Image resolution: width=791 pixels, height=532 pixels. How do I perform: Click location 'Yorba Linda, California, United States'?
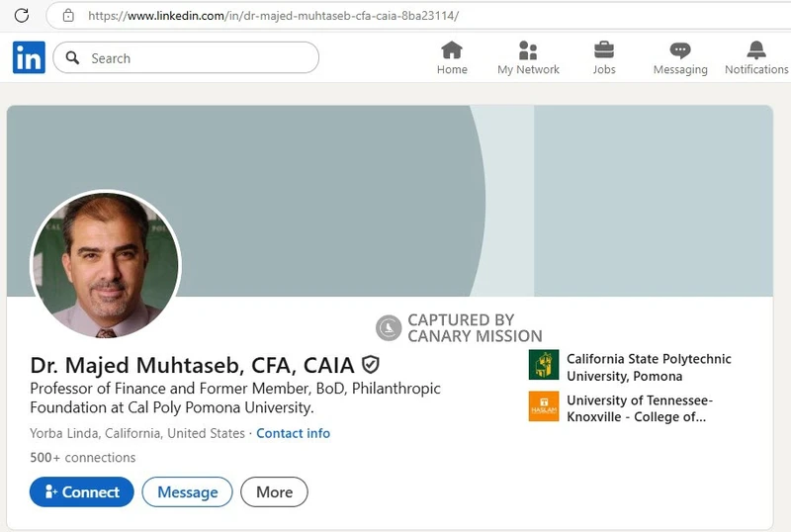coord(137,433)
